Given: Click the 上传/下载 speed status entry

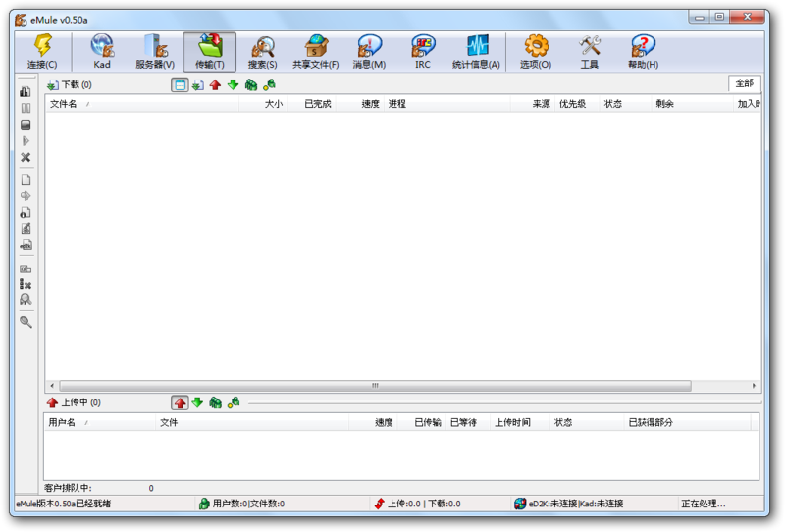Looking at the screenshot, I should (x=418, y=504).
